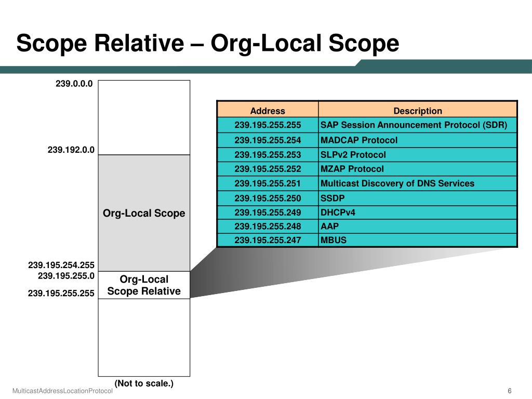Click the slide title 'Scope Relative – Org-Local Scope'
Viewport: 532px width, 399px height.
click(207, 44)
